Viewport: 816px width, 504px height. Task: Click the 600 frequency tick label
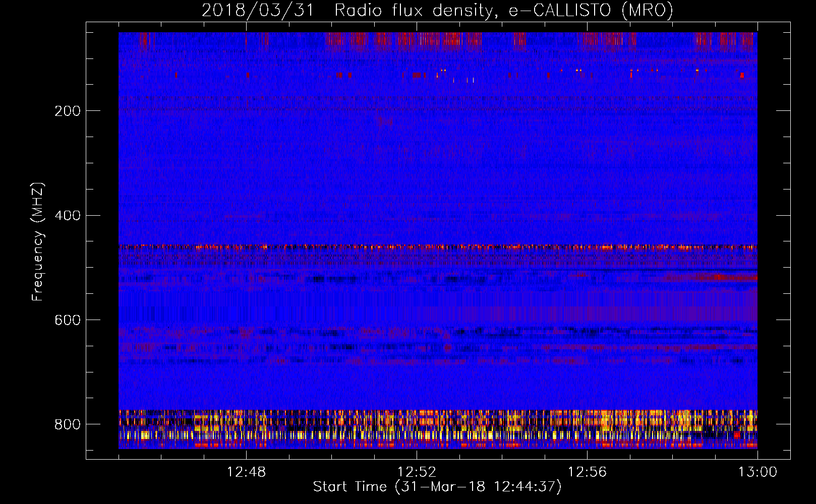pos(68,320)
